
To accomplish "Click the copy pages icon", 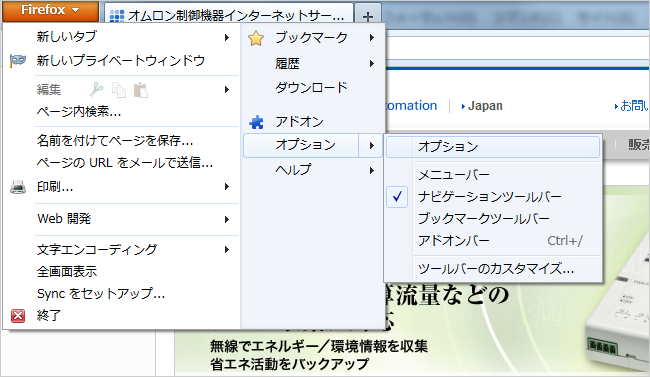I will click(119, 90).
